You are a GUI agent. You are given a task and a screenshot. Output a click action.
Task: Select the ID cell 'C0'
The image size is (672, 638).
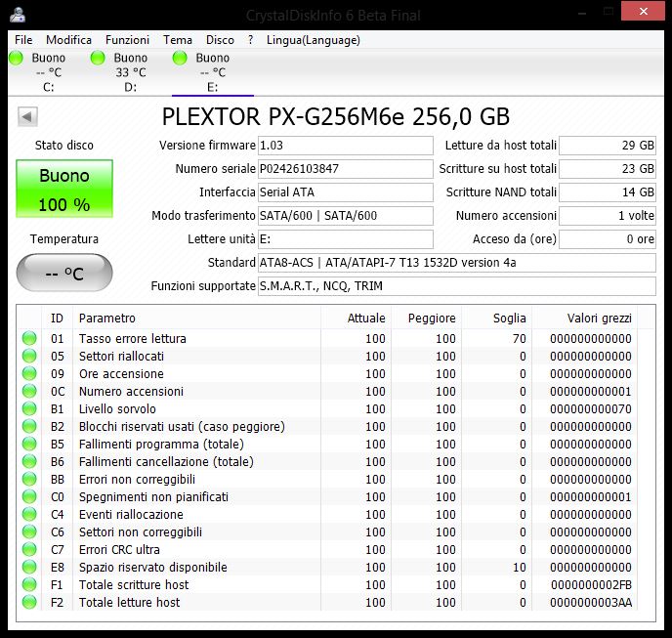[x=57, y=496]
